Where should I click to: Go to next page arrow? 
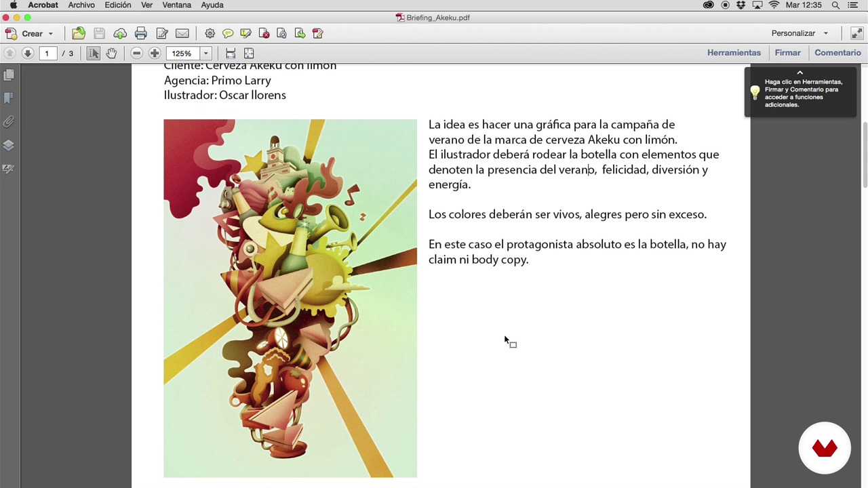(x=27, y=53)
